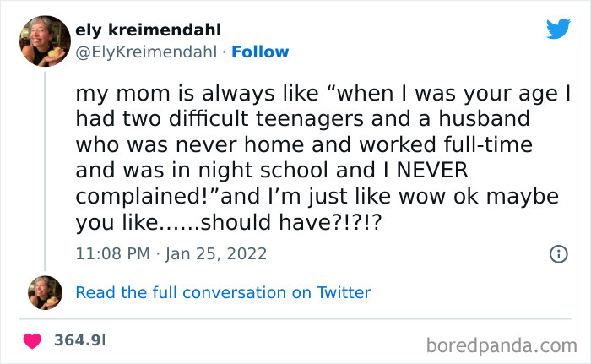Image resolution: width=591 pixels, height=364 pixels.
Task: Click the blue Twitter bird logo
Action: pyautogui.click(x=558, y=29)
